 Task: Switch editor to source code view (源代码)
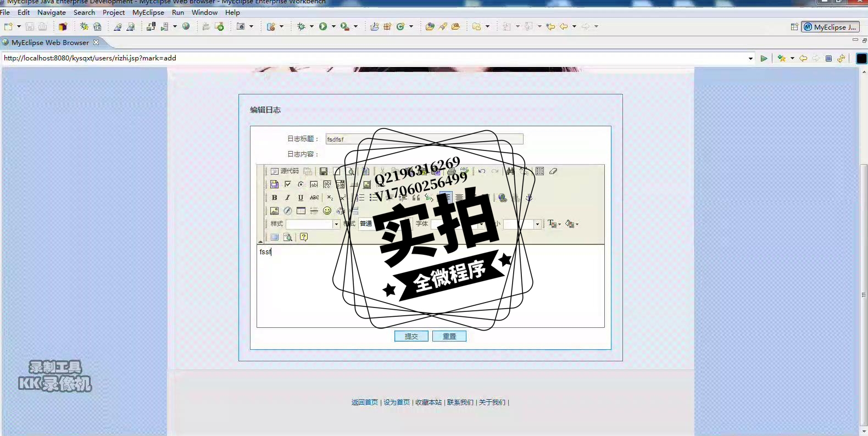click(285, 171)
